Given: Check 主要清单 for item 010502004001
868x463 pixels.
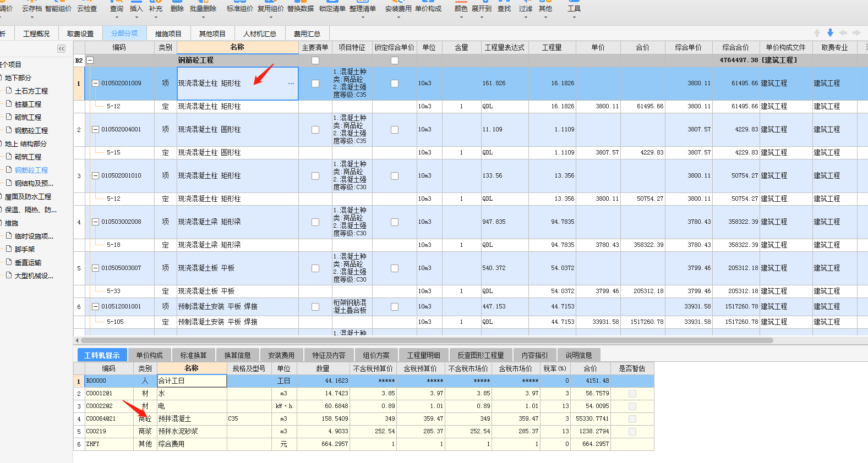Looking at the screenshot, I should pyautogui.click(x=315, y=130).
